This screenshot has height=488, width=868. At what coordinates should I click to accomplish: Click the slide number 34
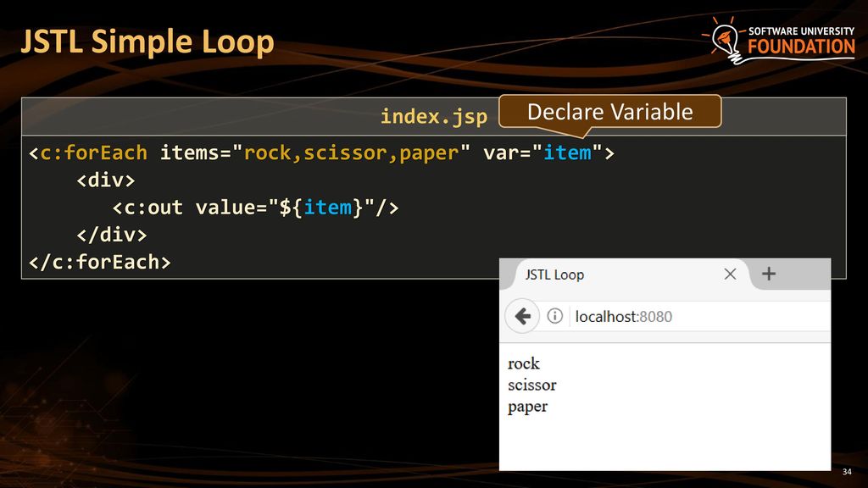[x=847, y=471]
